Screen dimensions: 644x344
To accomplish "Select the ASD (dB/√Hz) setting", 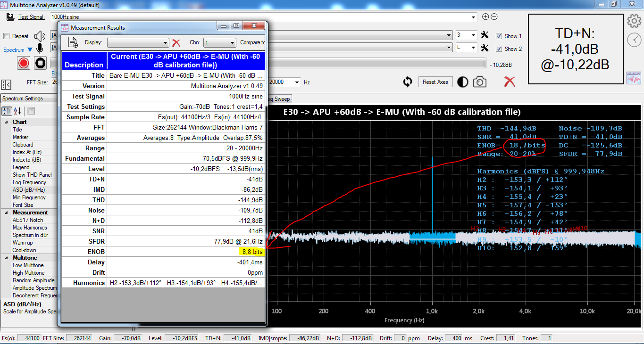I will coord(29,190).
